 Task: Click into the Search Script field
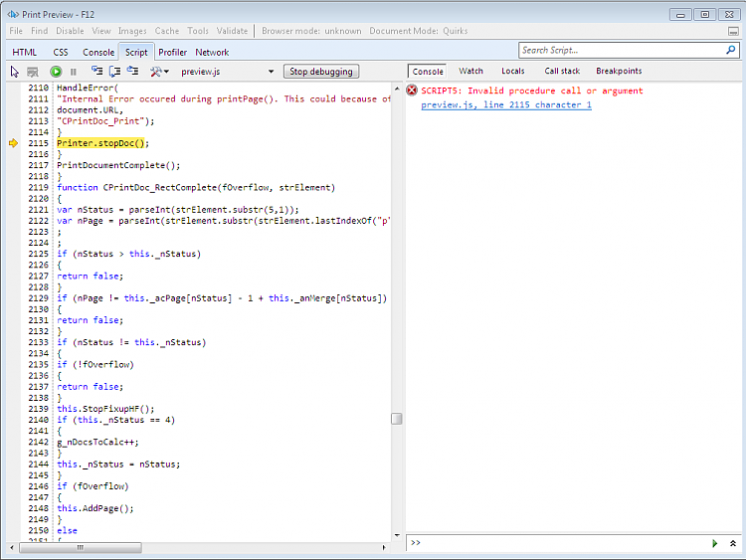tap(622, 50)
